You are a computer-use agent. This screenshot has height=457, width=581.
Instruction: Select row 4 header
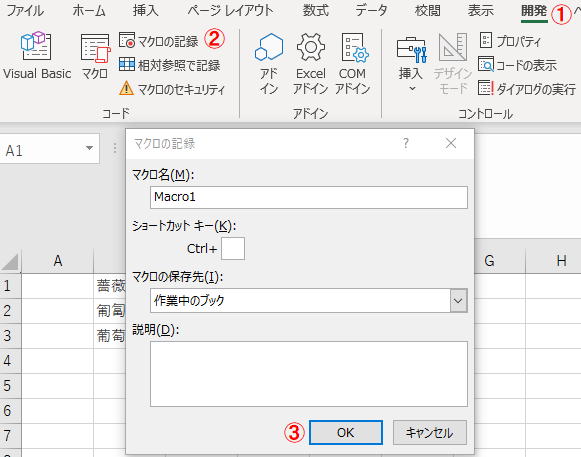click(10, 361)
